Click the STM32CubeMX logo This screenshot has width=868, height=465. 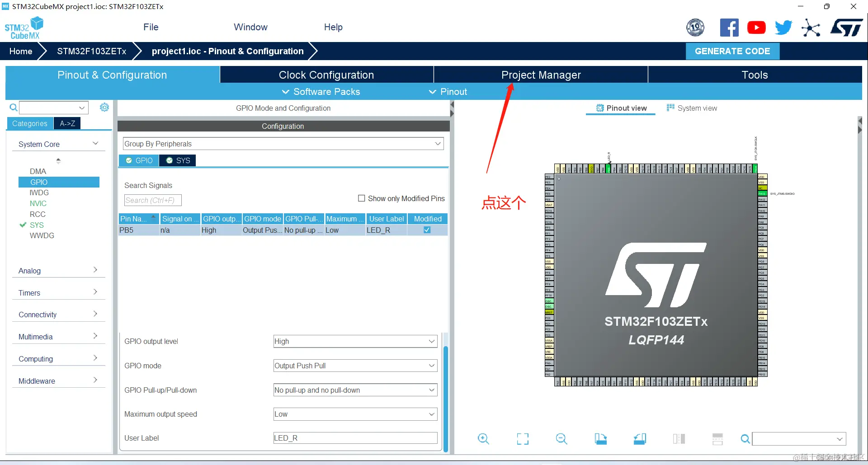(24, 28)
